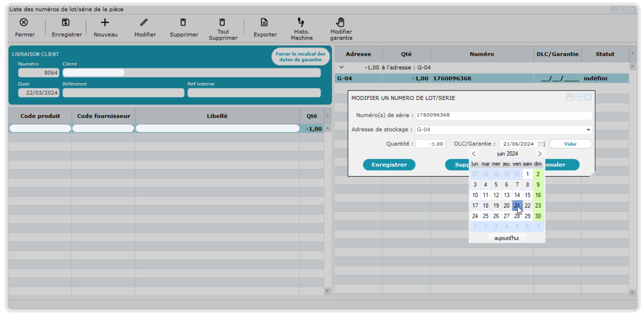The width and height of the screenshot is (644, 314).
Task: Click the Supprimer trash icon
Action: (x=183, y=22)
